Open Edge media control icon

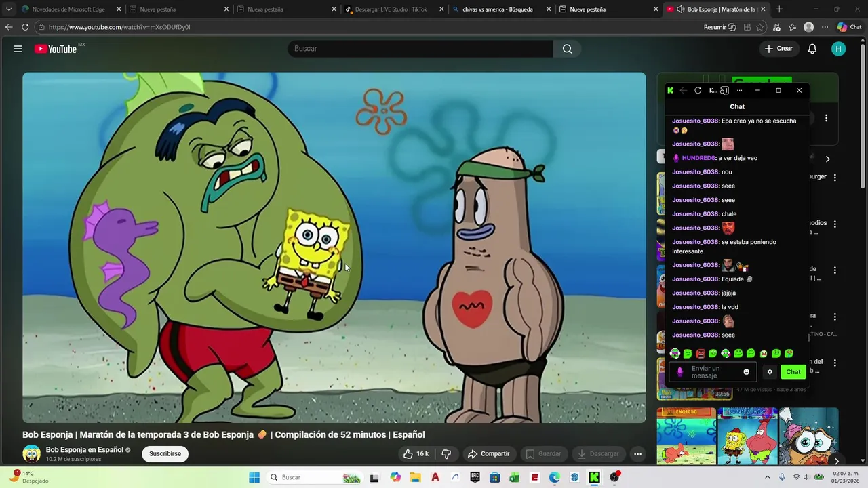point(776,27)
